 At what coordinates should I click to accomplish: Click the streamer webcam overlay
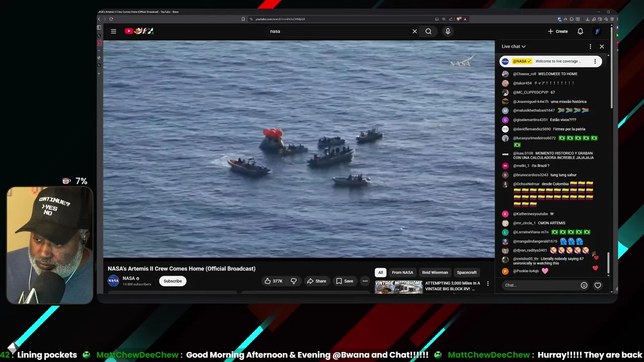pos(50,245)
